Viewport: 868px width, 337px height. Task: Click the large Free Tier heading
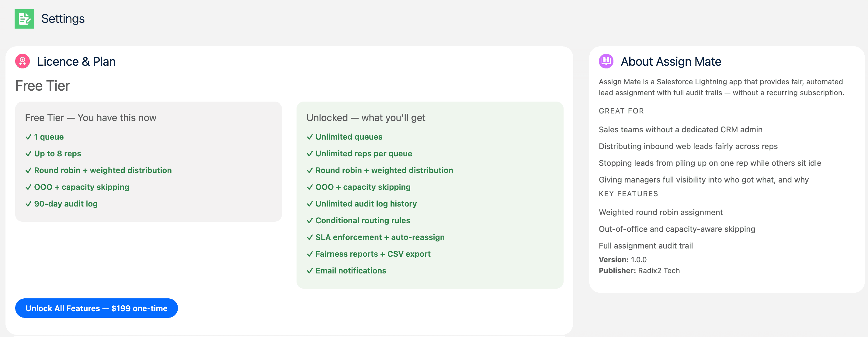43,86
